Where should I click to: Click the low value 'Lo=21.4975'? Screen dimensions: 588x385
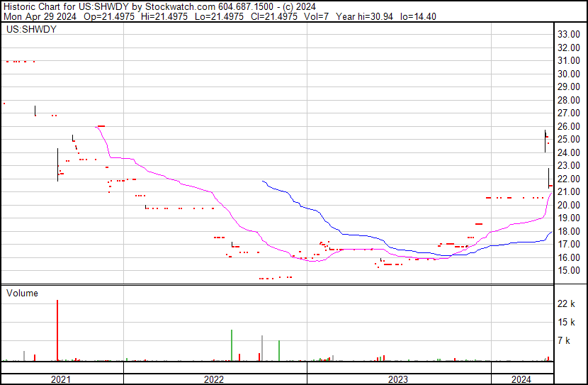(x=219, y=16)
